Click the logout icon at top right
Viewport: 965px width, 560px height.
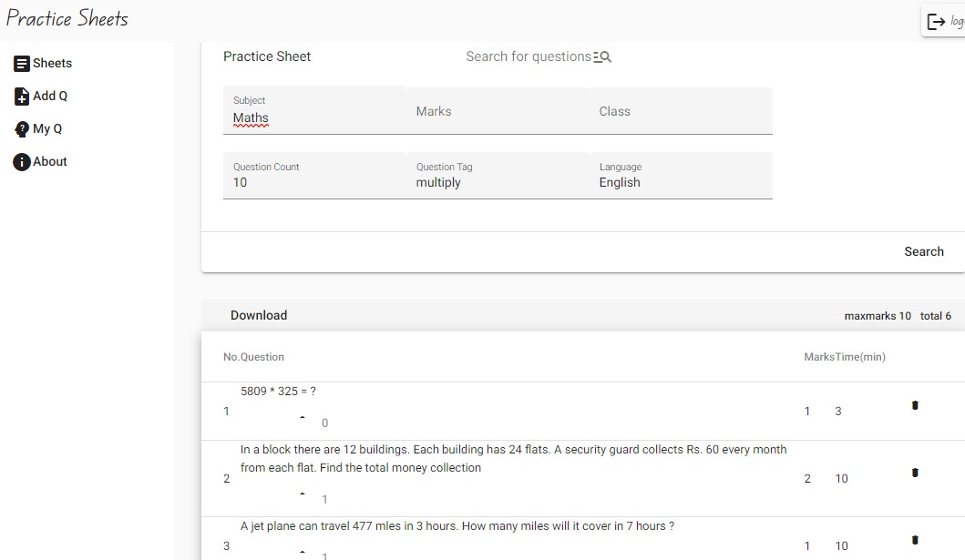(x=936, y=22)
